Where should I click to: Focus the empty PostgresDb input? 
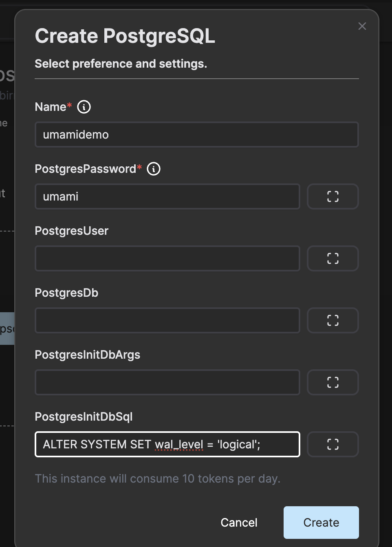[167, 320]
